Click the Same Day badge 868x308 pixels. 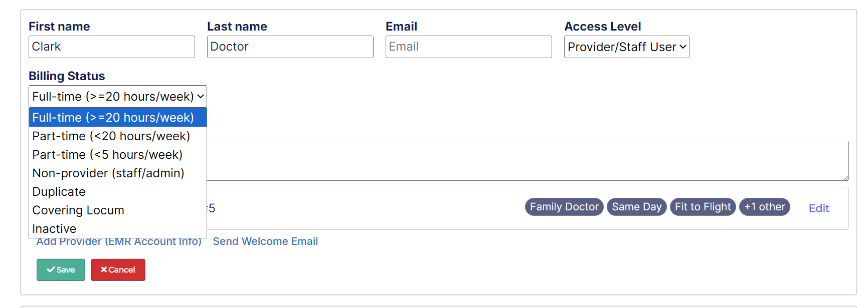click(636, 207)
